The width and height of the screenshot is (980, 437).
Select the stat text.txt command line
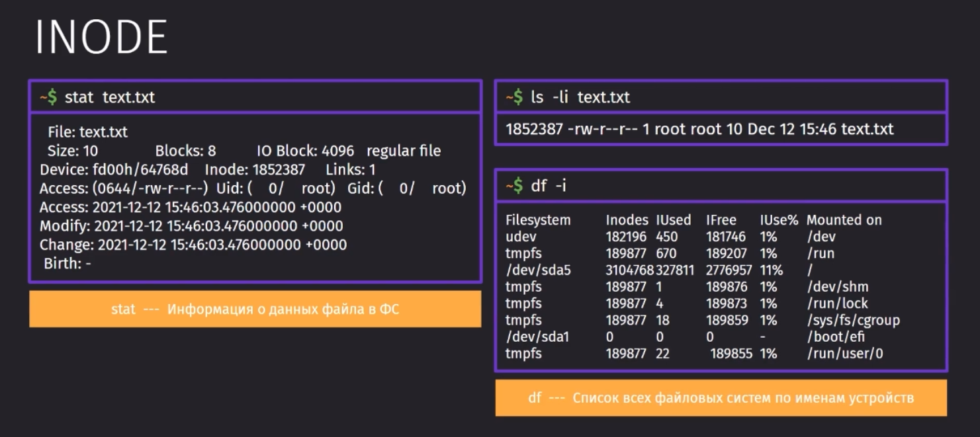pos(97,97)
